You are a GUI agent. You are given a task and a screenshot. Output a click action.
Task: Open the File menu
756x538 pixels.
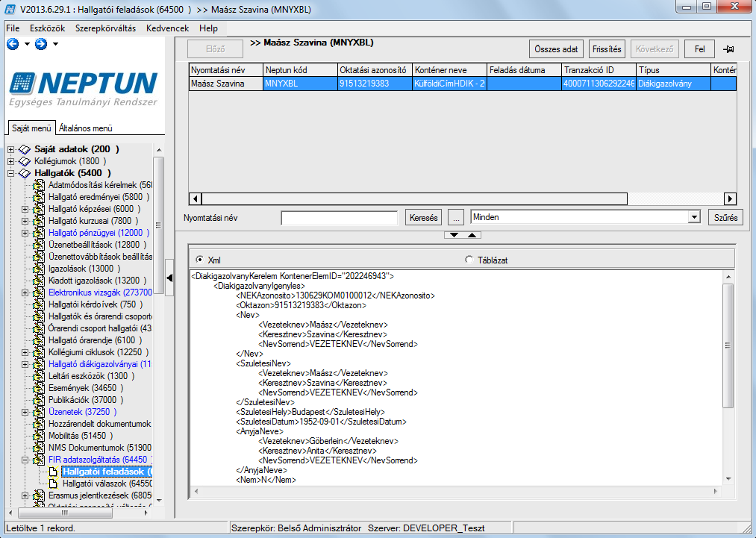13,28
